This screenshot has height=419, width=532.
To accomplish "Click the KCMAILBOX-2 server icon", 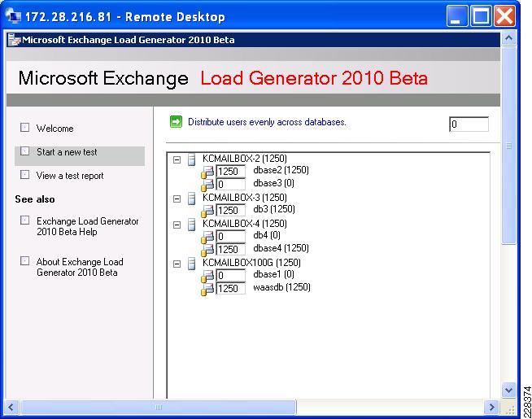I will [x=192, y=159].
